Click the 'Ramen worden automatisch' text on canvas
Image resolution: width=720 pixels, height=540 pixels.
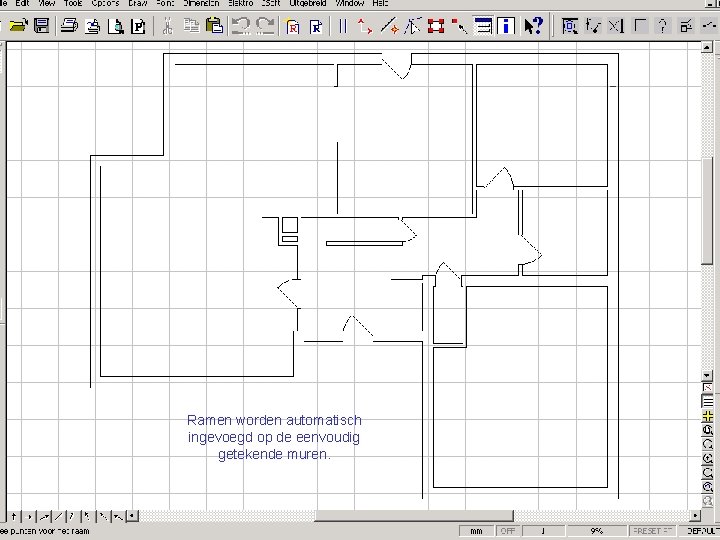274,420
